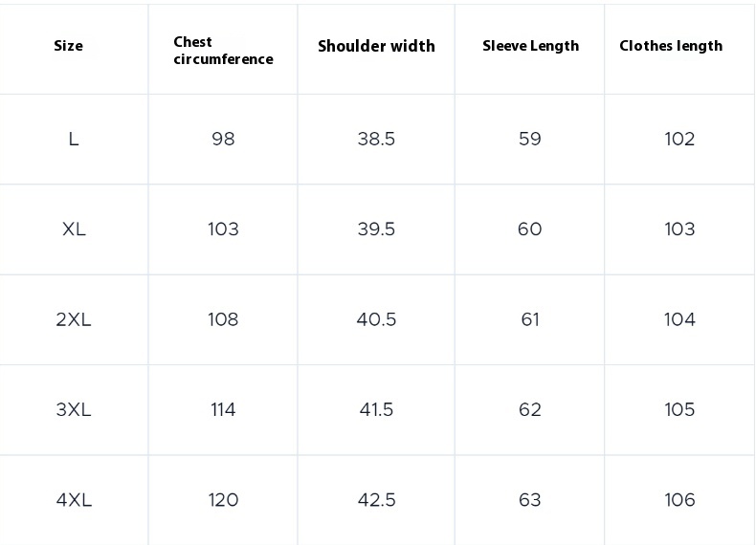Viewport: 756px width, 545px height.
Task: Select the XL size row label
Action: pyautogui.click(x=74, y=229)
